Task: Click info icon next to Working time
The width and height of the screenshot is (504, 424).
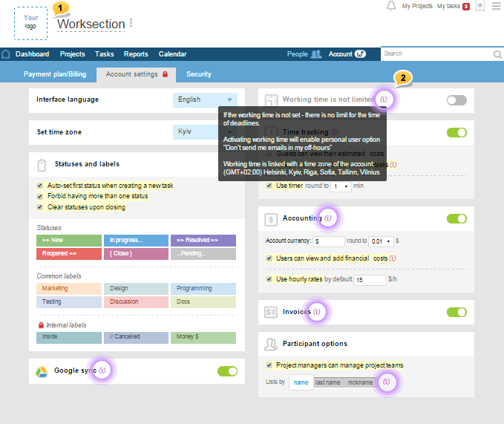Action: point(384,100)
